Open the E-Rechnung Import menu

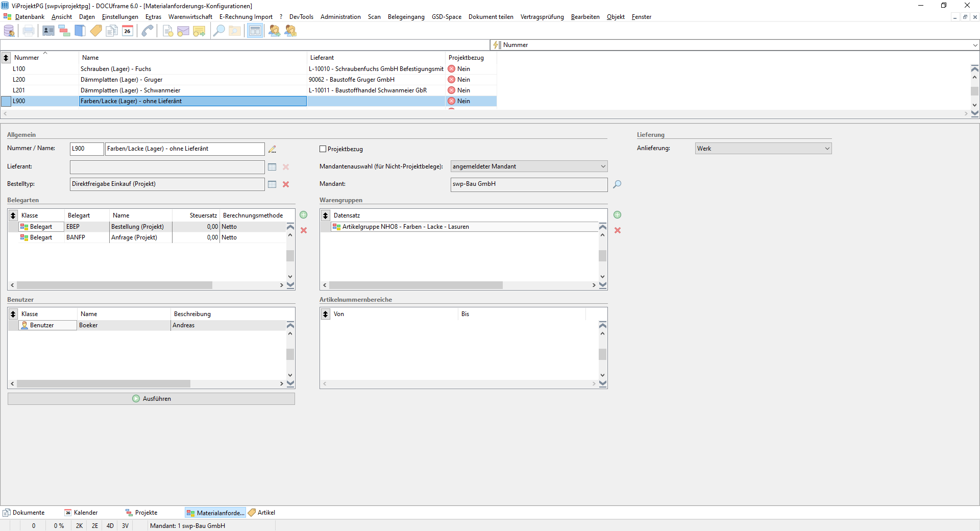246,17
